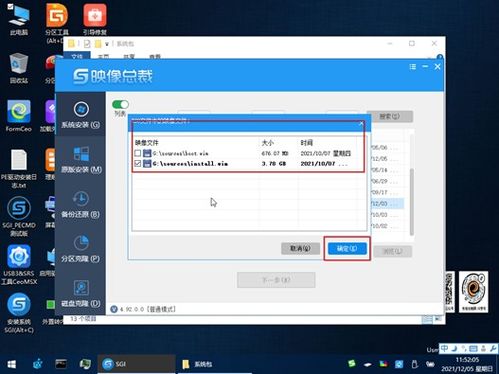Screen dimensions: 499x374
Task: Open the menu icon in SGI title bar
Action: (413, 67)
